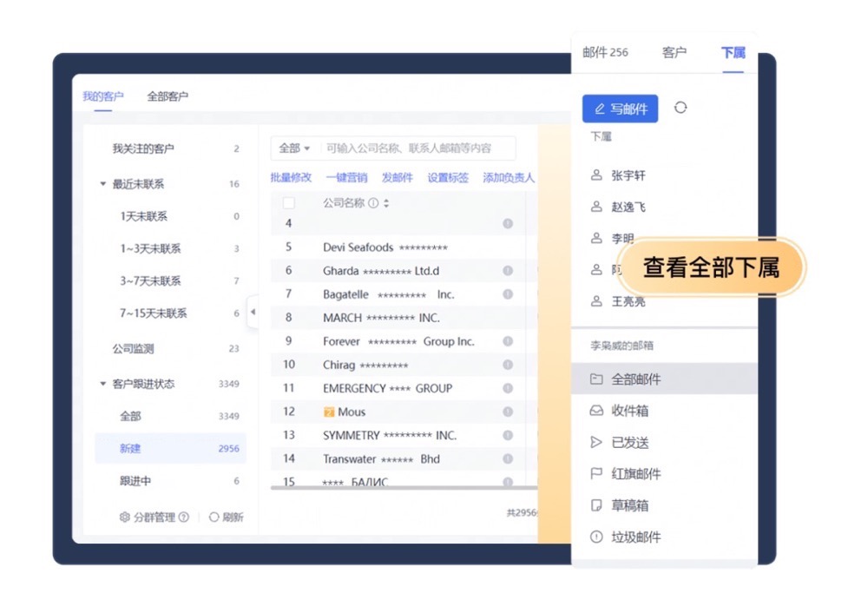Click the 收件箱 inbox tray icon
This screenshot has width=868, height=600.
click(596, 411)
